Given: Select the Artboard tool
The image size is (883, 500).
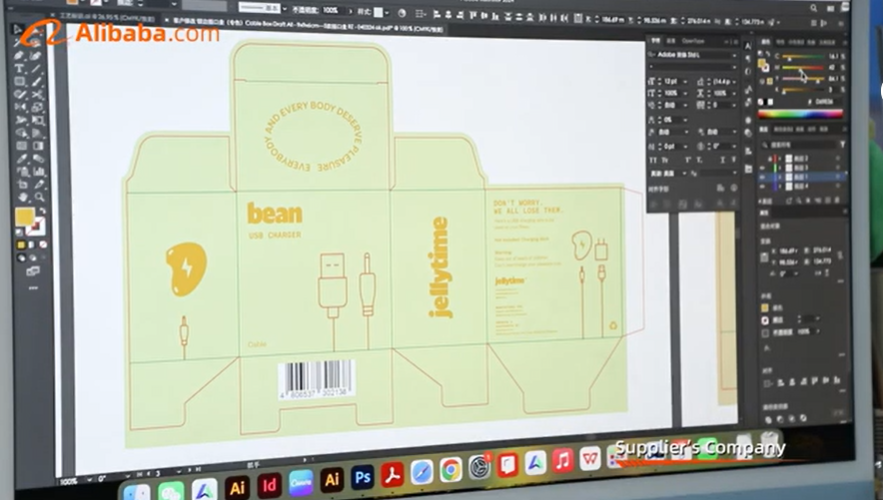Looking at the screenshot, I should [22, 184].
